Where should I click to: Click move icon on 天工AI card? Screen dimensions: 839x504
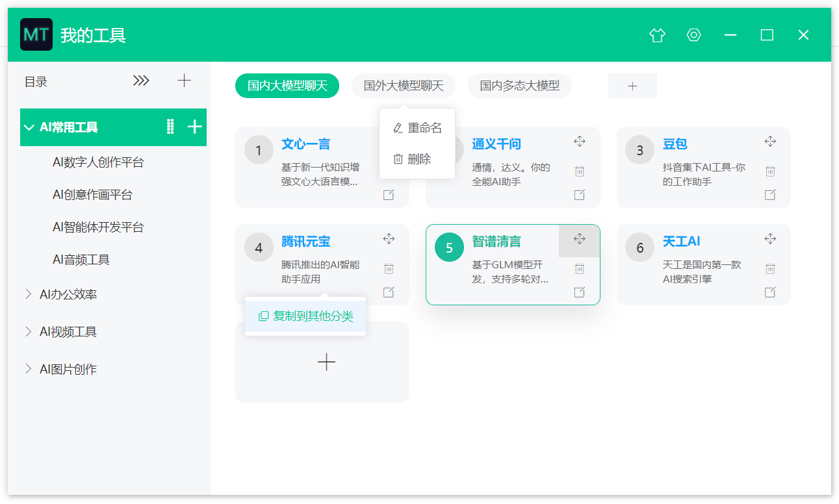pyautogui.click(x=770, y=239)
